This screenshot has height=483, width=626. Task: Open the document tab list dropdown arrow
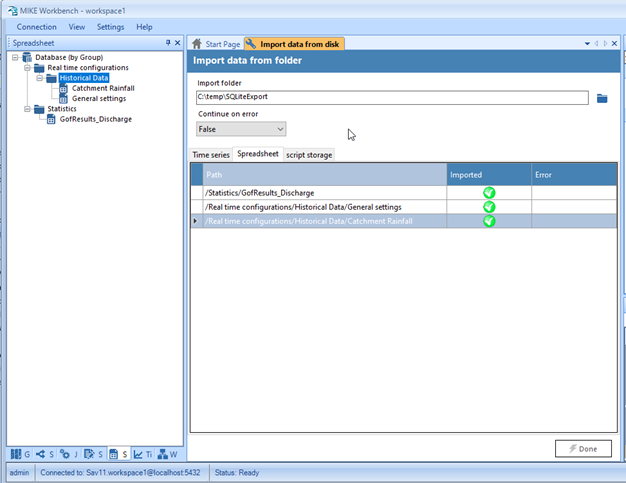click(587, 44)
